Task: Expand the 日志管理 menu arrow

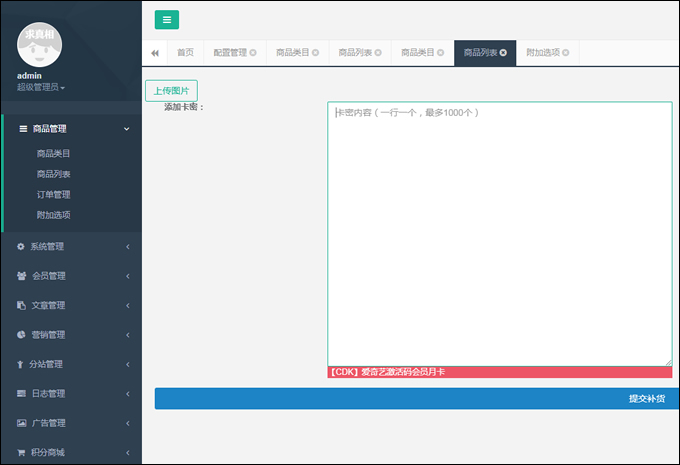Action: click(x=128, y=394)
